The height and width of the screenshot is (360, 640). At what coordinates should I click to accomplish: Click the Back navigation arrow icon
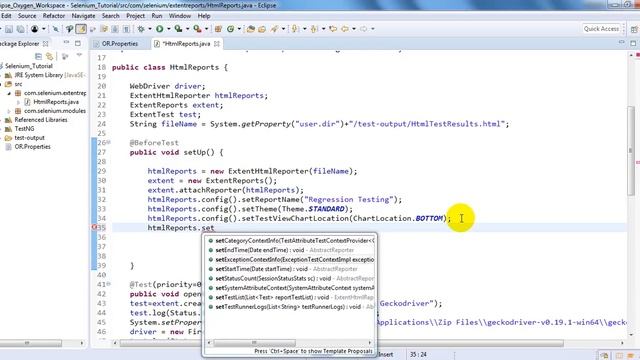pos(345,29)
